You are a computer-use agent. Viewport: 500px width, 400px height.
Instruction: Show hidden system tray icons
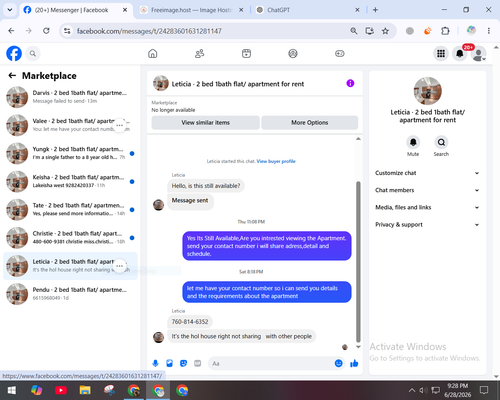[x=412, y=390]
